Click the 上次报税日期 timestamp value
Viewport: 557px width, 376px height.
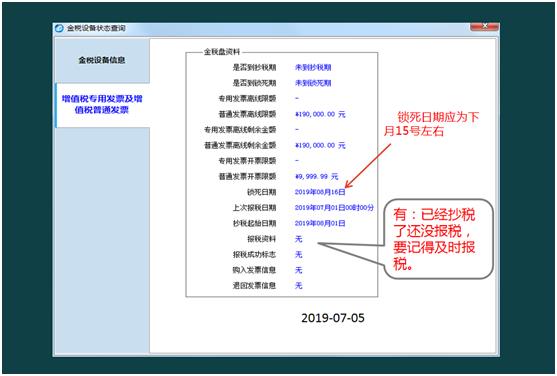tap(334, 208)
